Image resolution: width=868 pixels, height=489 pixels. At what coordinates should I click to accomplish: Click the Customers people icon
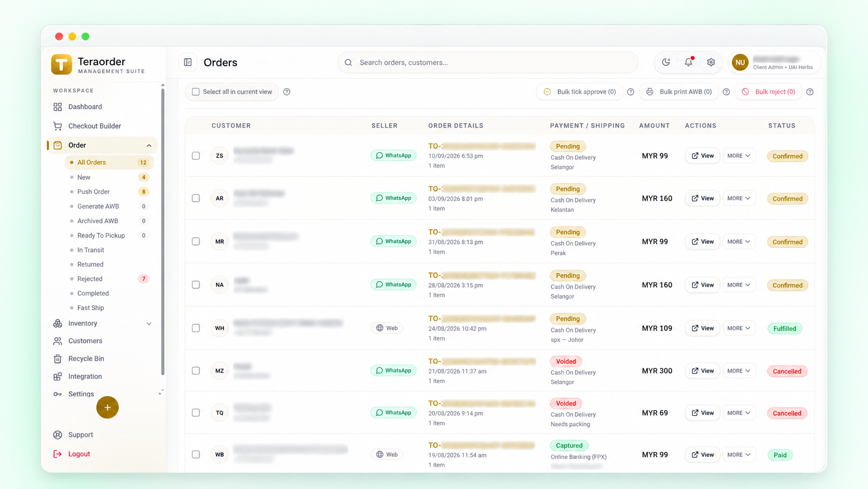point(58,341)
